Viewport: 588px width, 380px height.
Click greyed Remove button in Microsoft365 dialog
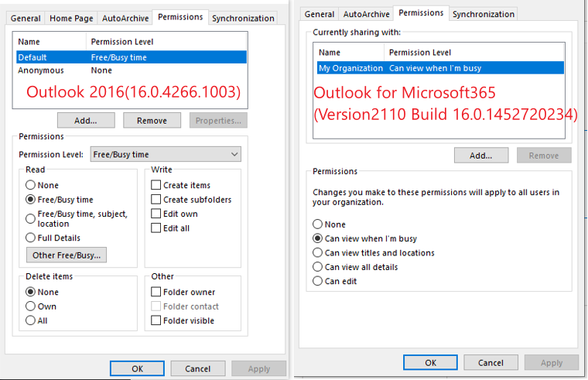pyautogui.click(x=544, y=156)
